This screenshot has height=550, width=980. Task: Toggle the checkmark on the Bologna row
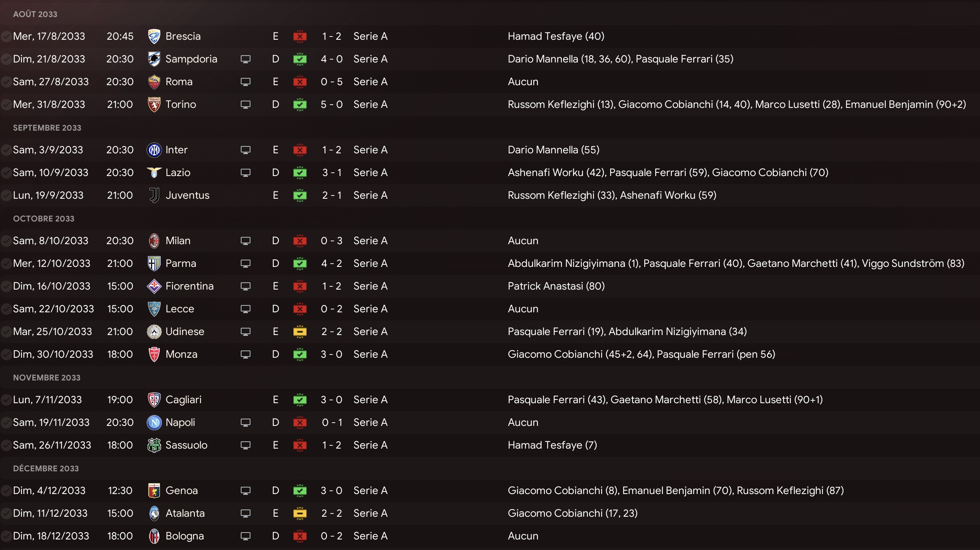tap(6, 536)
